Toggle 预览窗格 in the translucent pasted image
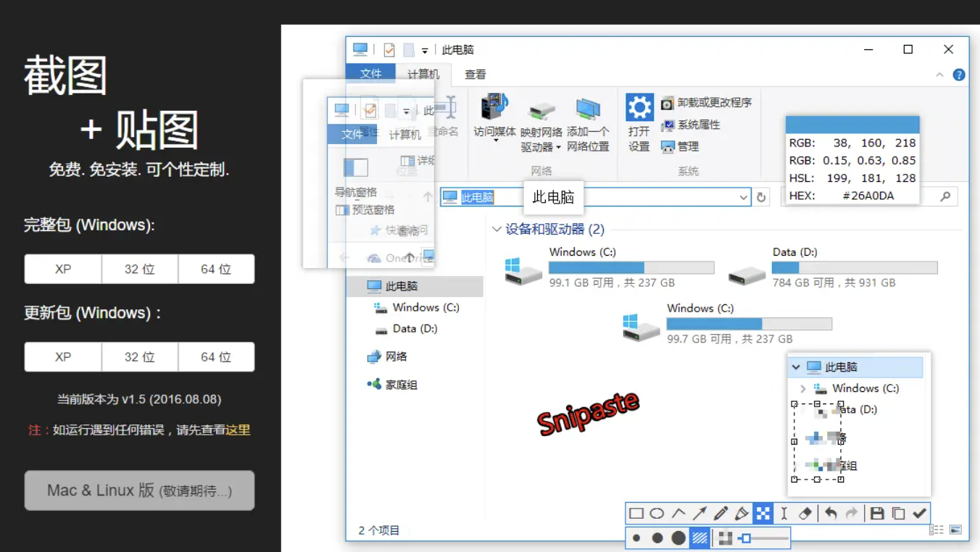 coord(365,210)
